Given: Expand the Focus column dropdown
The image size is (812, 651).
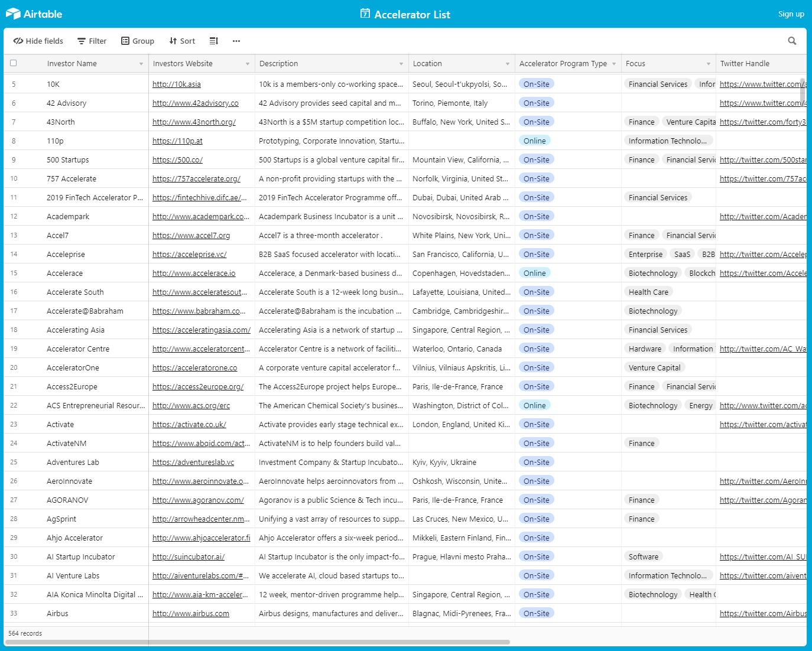Looking at the screenshot, I should tap(708, 63).
